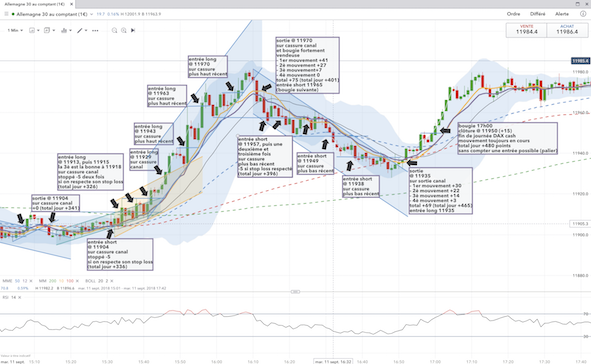Remove the MM 200 10 100 indicator
591x364 pixels.
click(x=77, y=281)
